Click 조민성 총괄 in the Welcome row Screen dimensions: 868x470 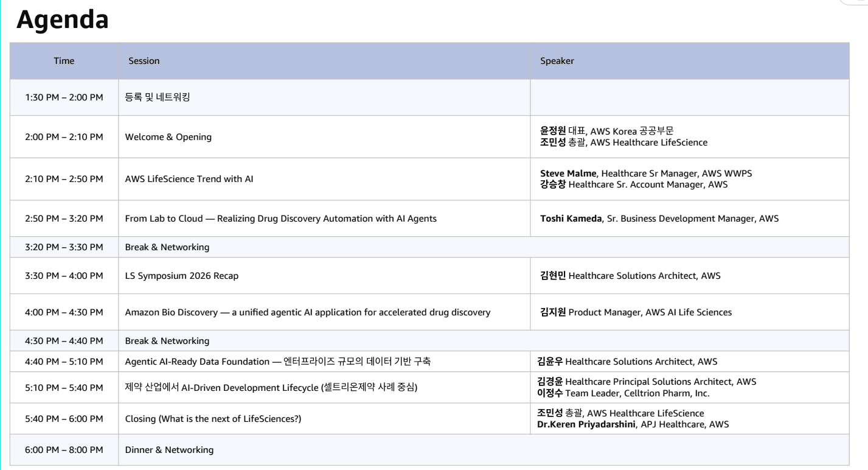tap(624, 142)
